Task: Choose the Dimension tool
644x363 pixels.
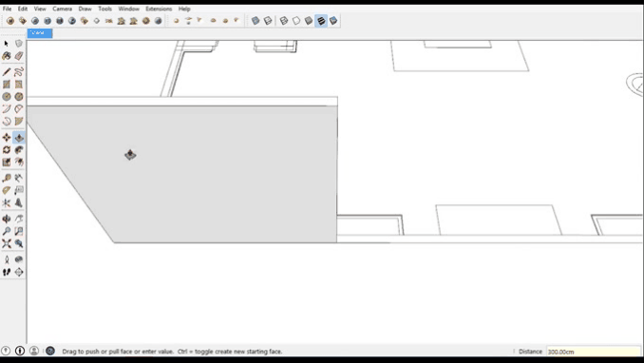Action: click(19, 178)
